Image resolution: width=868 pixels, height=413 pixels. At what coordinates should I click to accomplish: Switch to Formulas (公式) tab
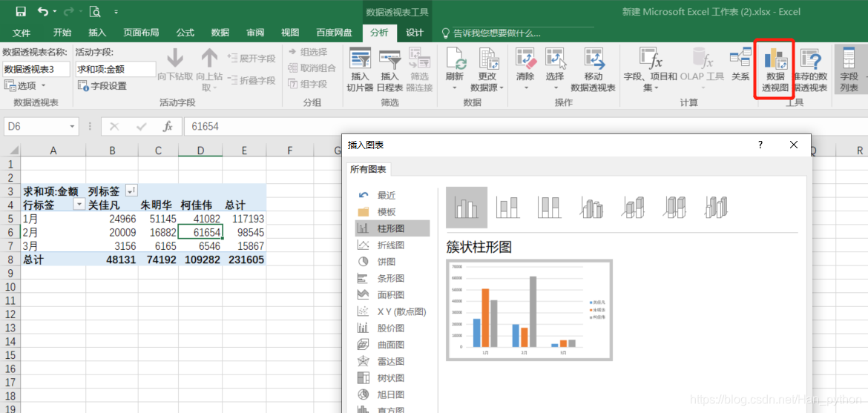[x=185, y=33]
